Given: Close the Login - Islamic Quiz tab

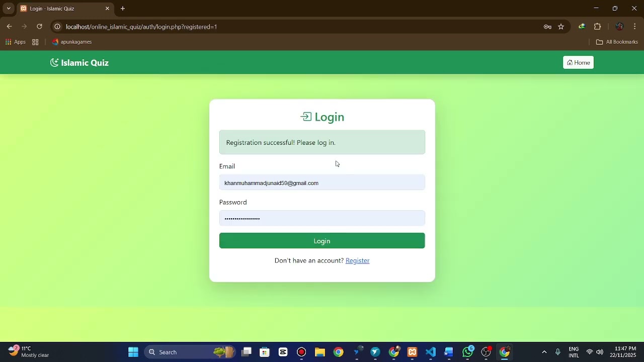Looking at the screenshot, I should [107, 9].
